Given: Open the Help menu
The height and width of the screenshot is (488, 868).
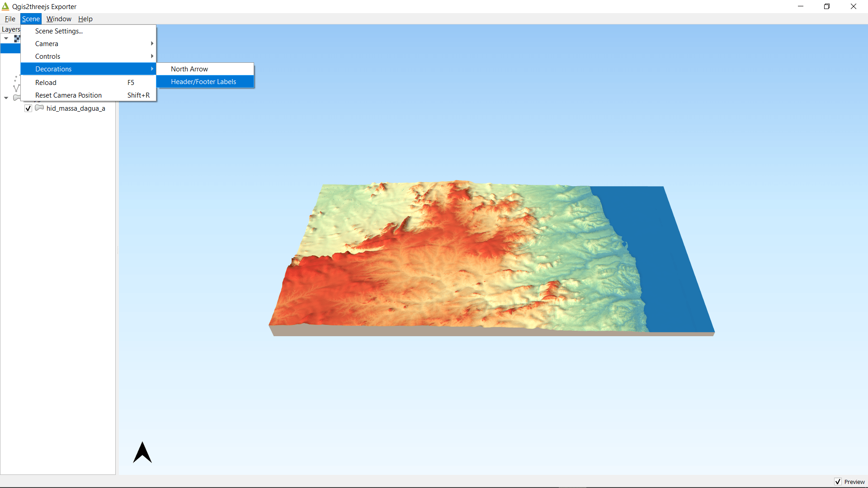Looking at the screenshot, I should [85, 19].
